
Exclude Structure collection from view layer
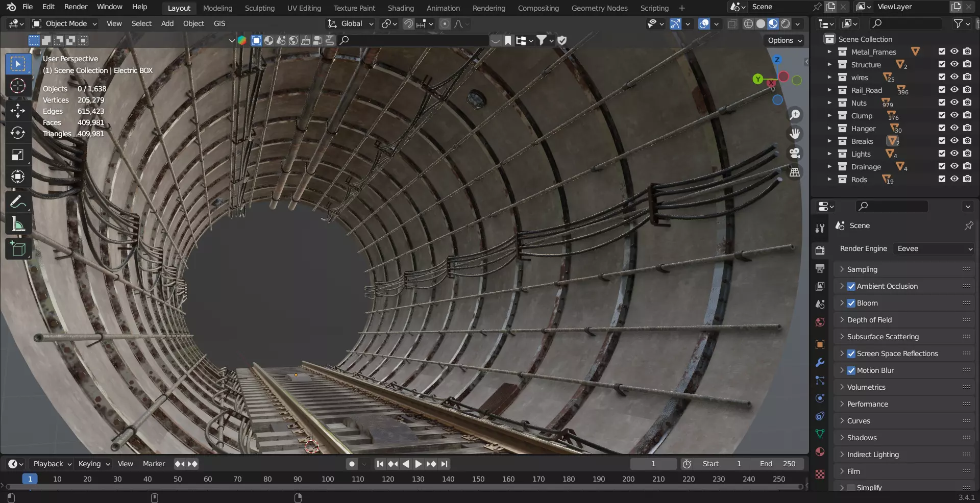(942, 64)
